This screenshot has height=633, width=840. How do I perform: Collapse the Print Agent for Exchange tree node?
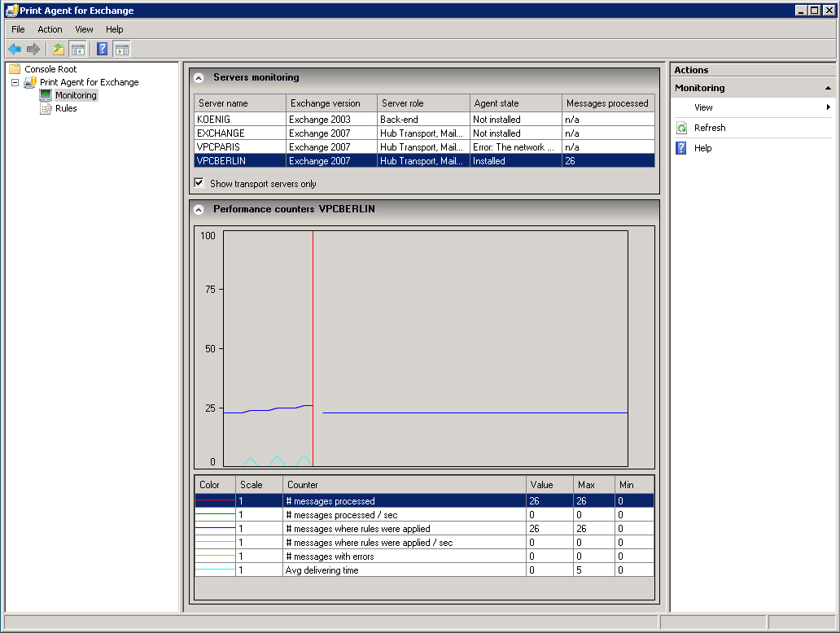(x=15, y=82)
